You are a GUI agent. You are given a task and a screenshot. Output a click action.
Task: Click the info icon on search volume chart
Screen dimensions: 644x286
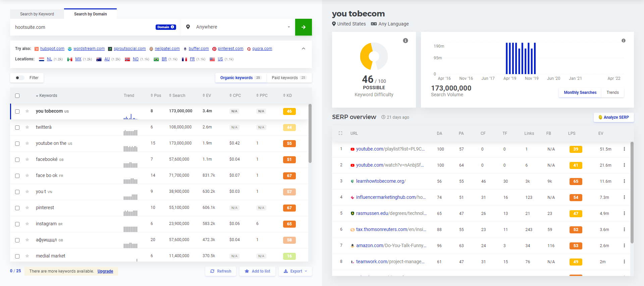coord(624,41)
